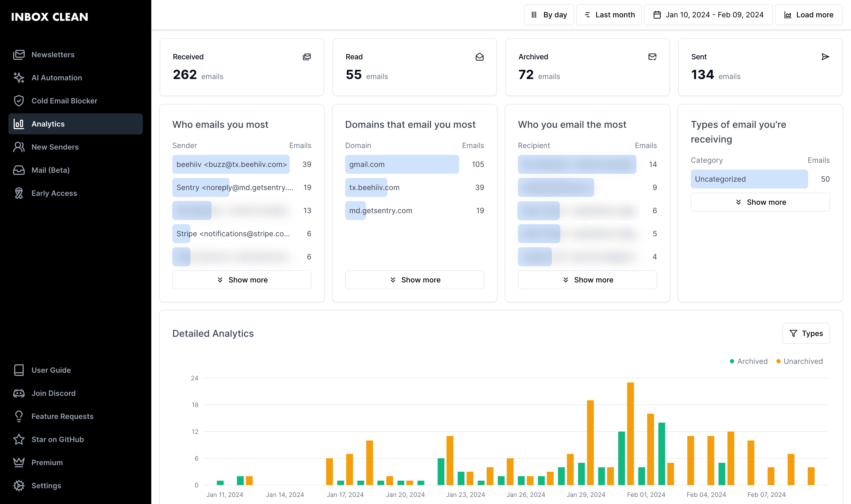Click the Uncategorized category bar
This screenshot has height=504, width=851.
pyautogui.click(x=749, y=179)
